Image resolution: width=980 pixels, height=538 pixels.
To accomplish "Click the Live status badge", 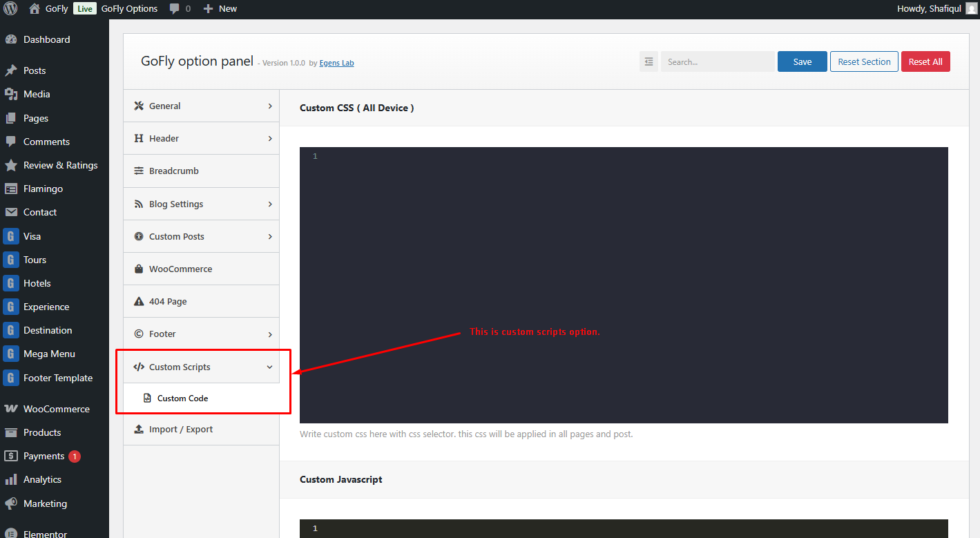I will (84, 9).
